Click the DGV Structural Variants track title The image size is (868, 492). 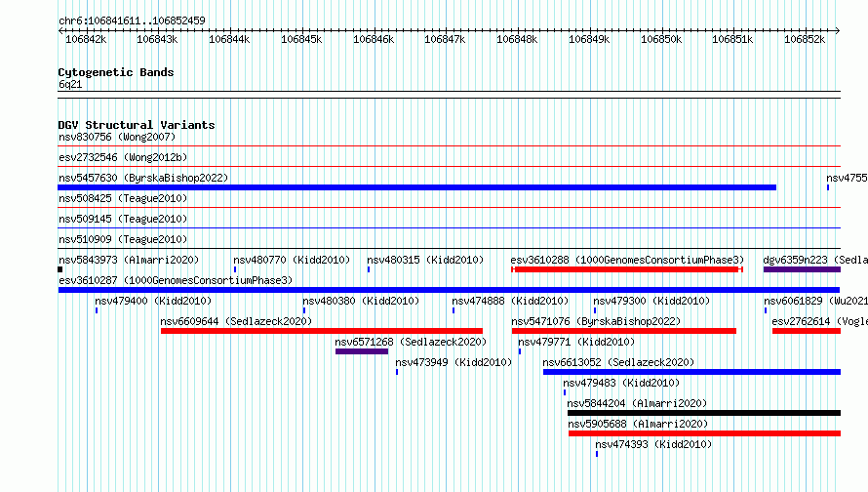click(137, 125)
